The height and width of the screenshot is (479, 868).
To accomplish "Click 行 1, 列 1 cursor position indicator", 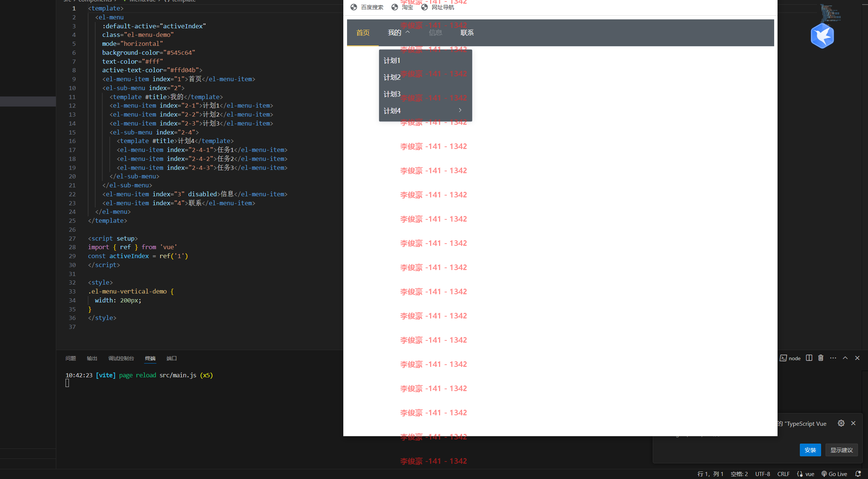I will click(x=710, y=474).
